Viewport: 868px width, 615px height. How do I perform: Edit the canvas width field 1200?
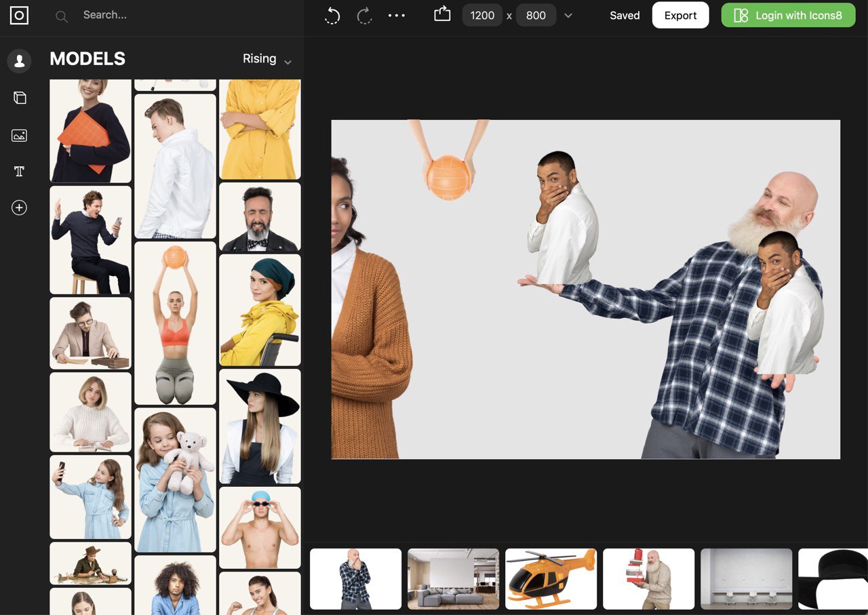click(482, 16)
